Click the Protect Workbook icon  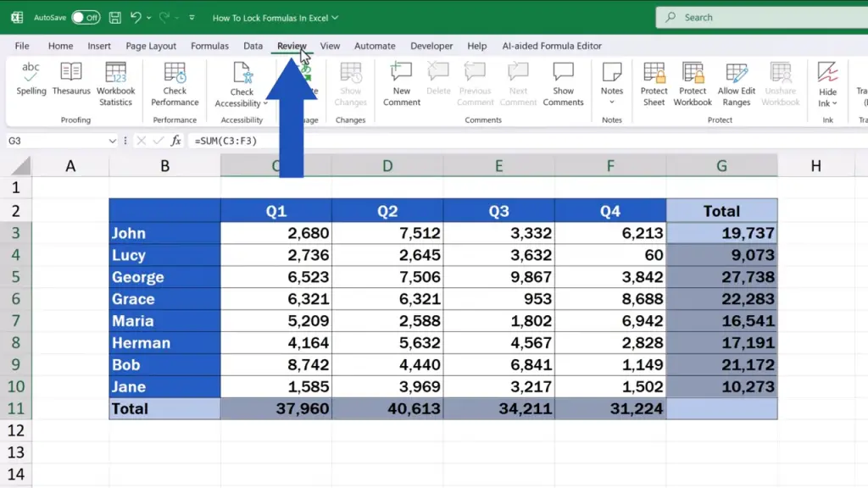pos(693,84)
